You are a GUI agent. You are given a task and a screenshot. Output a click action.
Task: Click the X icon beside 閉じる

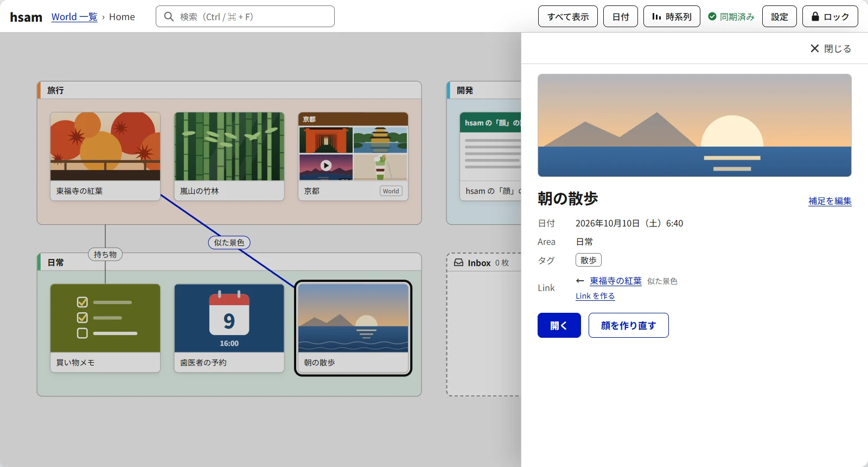[x=814, y=48]
